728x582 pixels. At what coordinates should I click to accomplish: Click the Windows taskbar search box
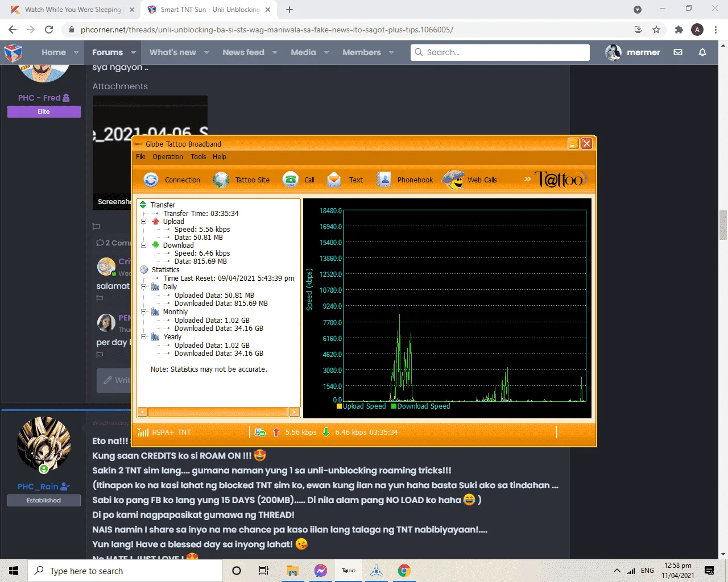[125, 571]
